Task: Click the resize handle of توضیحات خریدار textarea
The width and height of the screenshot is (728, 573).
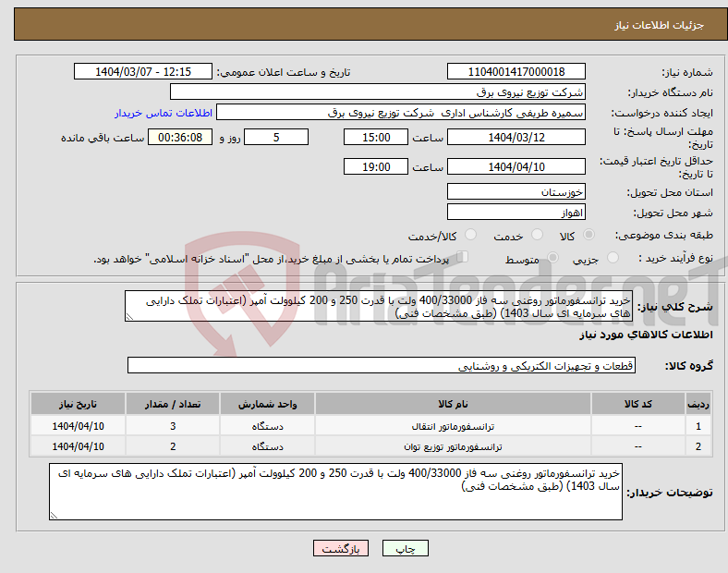Action: click(x=54, y=516)
